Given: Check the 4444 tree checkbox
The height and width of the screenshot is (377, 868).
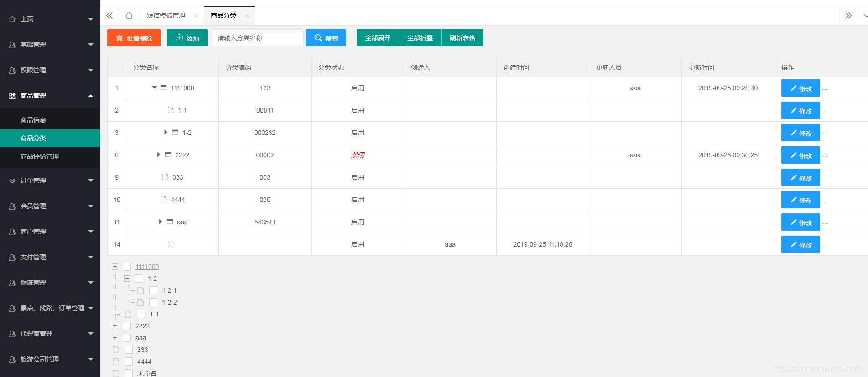Looking at the screenshot, I should pyautogui.click(x=129, y=362).
